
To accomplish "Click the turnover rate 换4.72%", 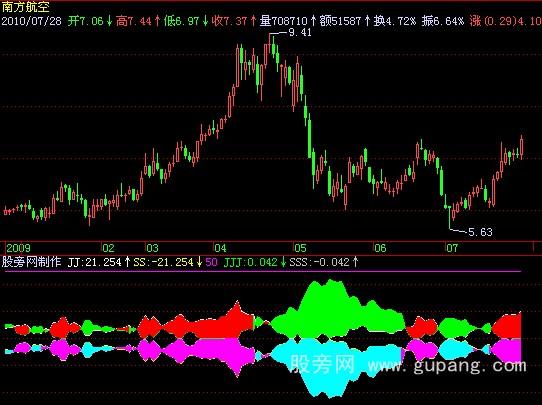I will (394, 21).
